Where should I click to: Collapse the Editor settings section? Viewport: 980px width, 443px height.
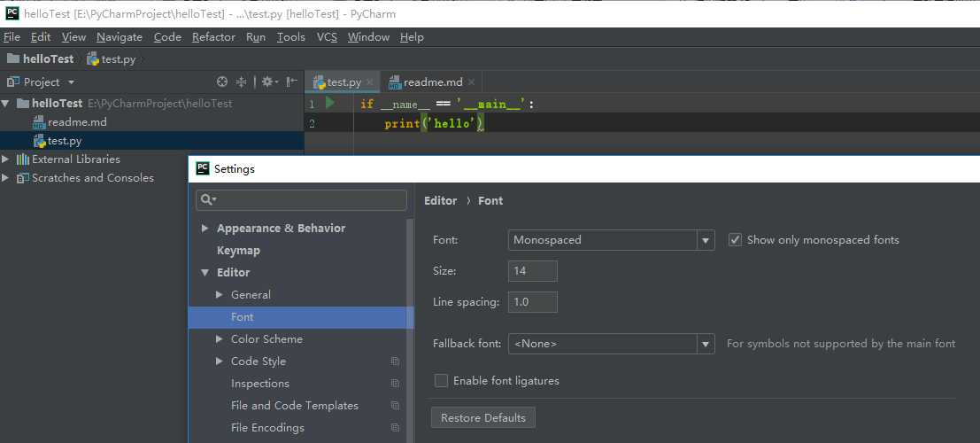pyautogui.click(x=205, y=273)
